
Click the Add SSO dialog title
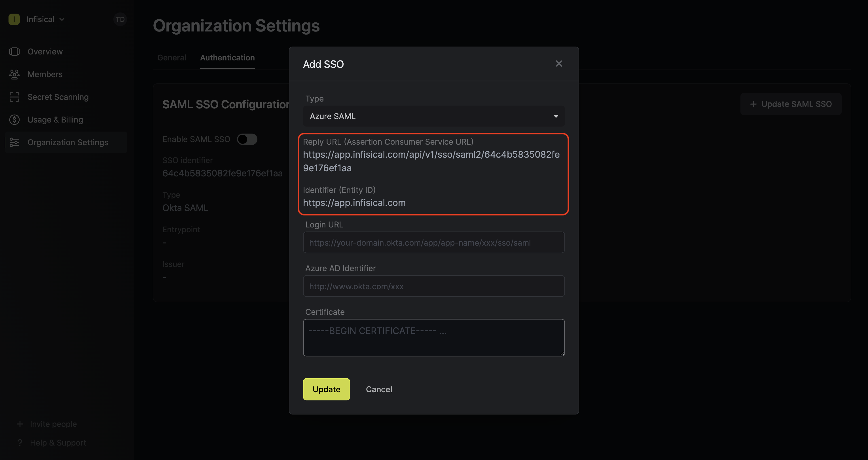pos(323,64)
